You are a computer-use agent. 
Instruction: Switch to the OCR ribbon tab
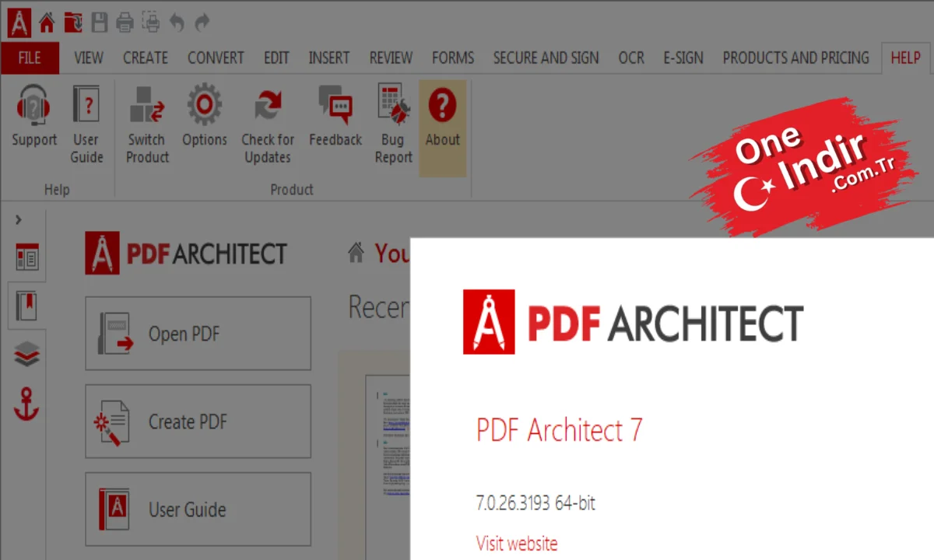click(631, 58)
